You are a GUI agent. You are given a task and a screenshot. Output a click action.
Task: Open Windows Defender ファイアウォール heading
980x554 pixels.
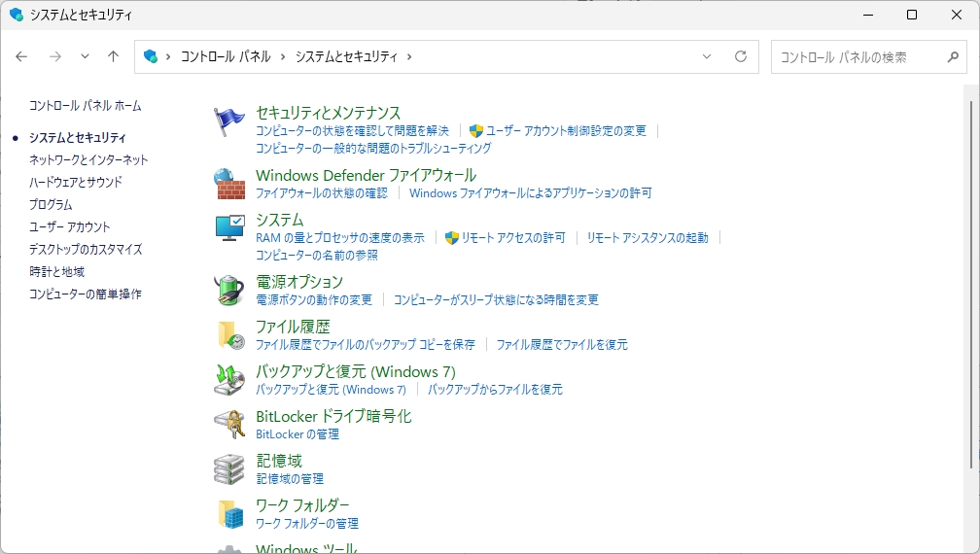(367, 175)
